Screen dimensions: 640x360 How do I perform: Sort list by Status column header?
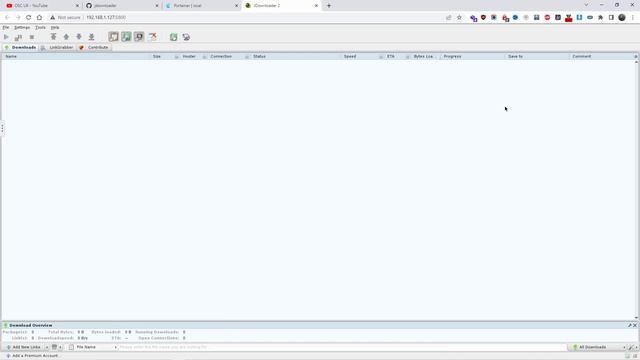point(259,56)
